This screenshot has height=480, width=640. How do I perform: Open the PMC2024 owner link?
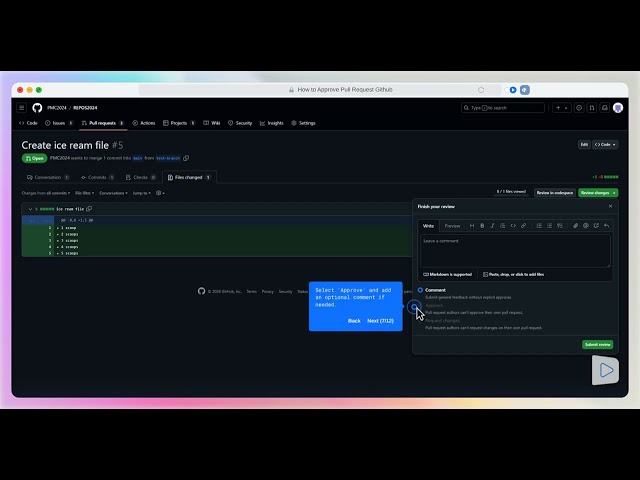[x=57, y=108]
